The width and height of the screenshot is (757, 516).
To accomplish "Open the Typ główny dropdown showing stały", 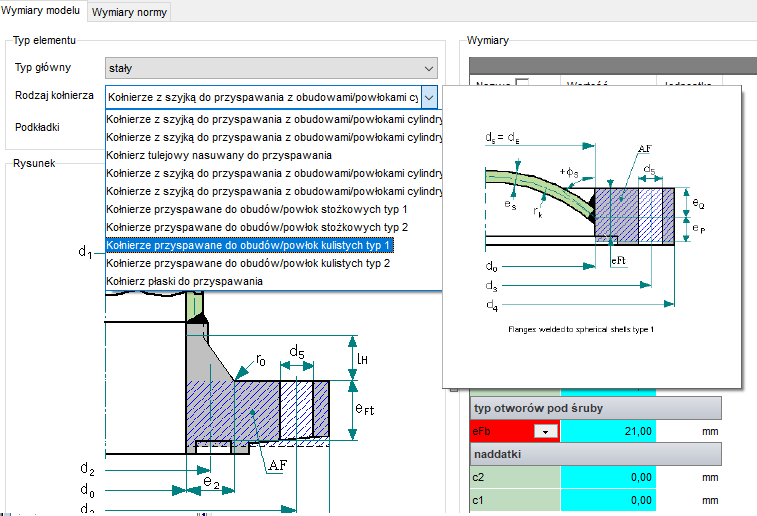I will click(271, 68).
